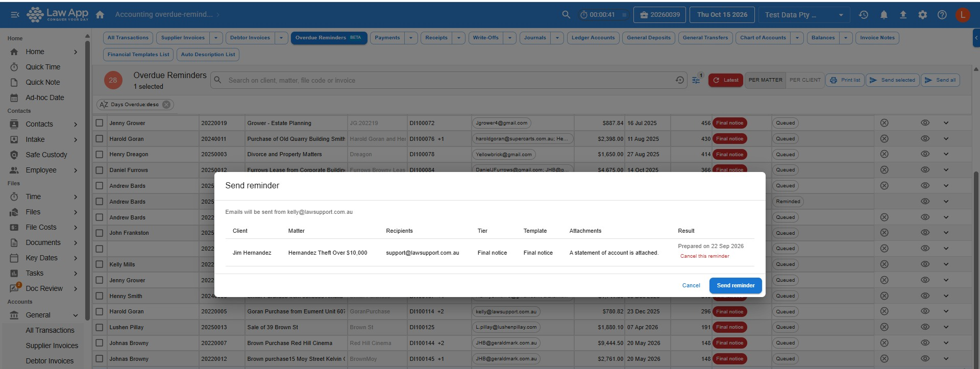Image resolution: width=980 pixels, height=369 pixels.
Task: Click the upload arrow icon in header
Action: (x=903, y=15)
